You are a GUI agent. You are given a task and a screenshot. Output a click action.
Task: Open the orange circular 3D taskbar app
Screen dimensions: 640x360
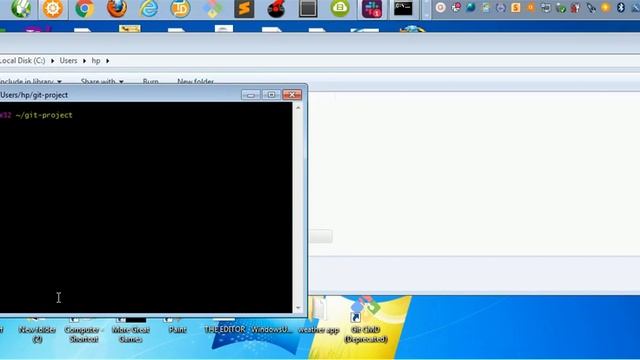tap(180, 9)
